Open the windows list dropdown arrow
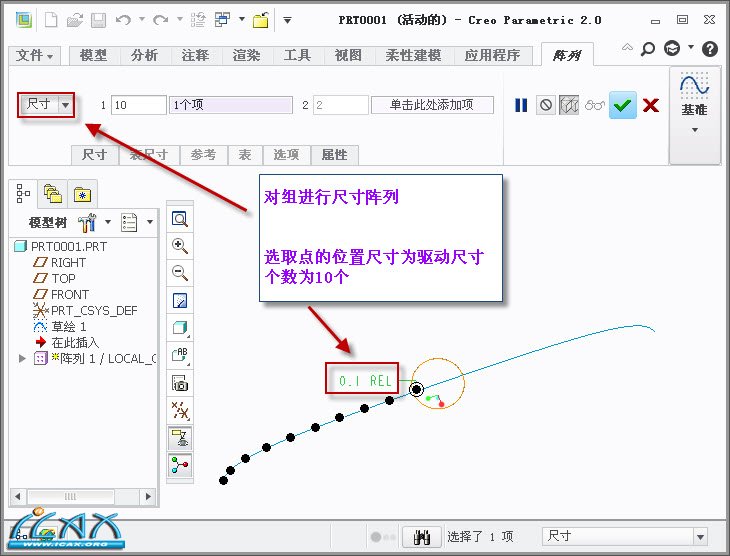730x556 pixels. [242, 20]
